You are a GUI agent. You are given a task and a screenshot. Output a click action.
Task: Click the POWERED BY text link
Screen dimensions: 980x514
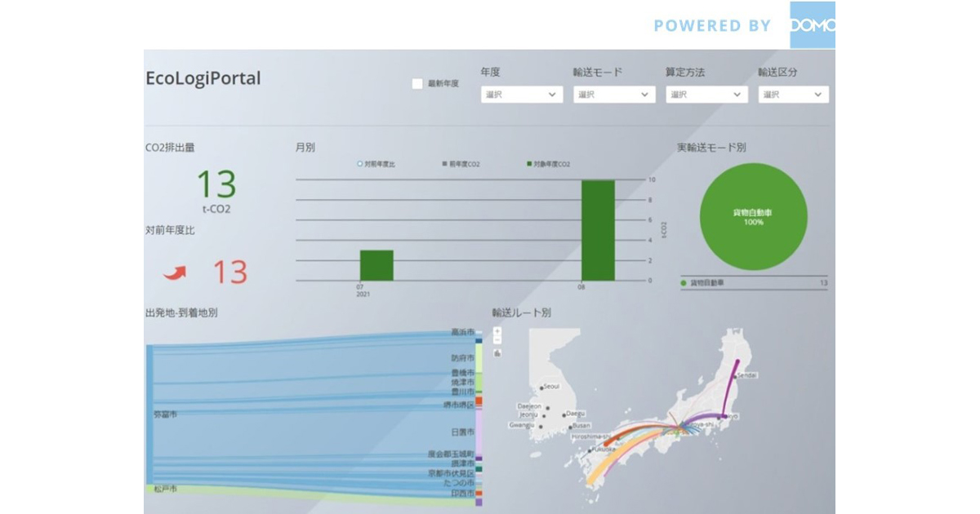pyautogui.click(x=711, y=25)
